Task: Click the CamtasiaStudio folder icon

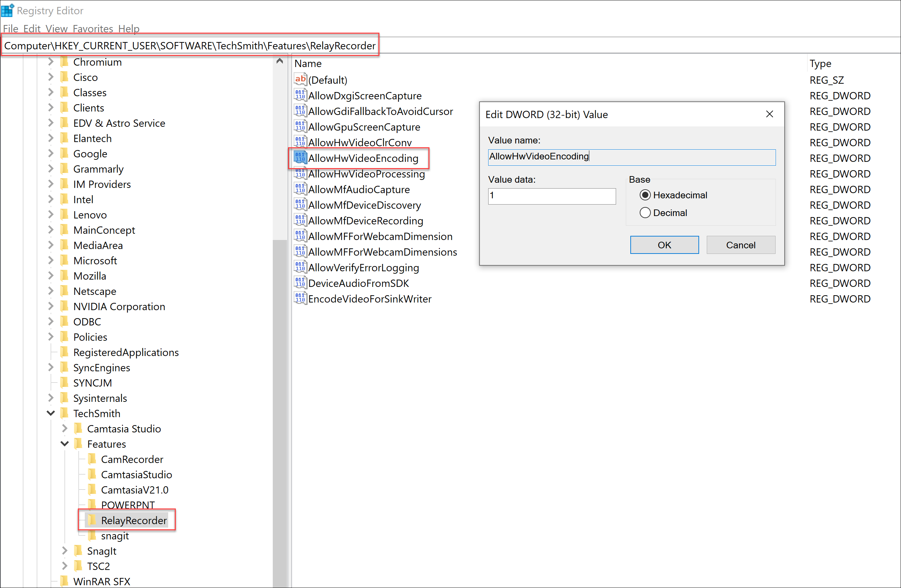Action: pos(92,474)
